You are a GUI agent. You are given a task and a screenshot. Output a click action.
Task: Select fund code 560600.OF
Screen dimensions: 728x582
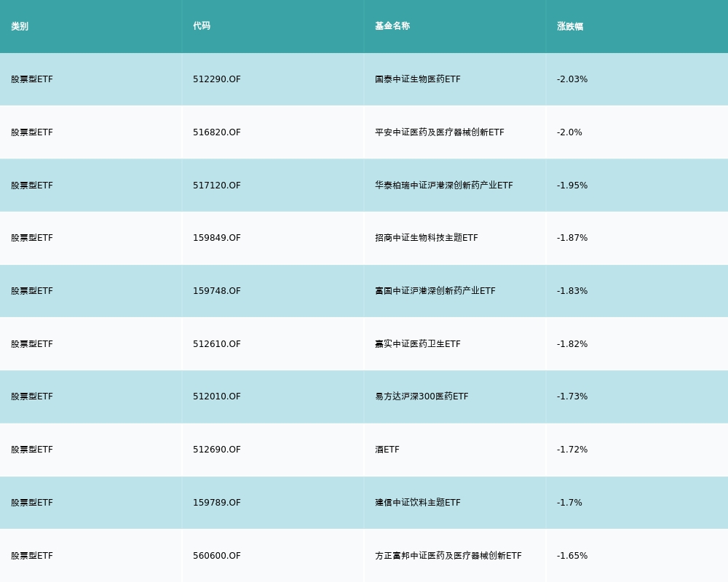(x=217, y=556)
